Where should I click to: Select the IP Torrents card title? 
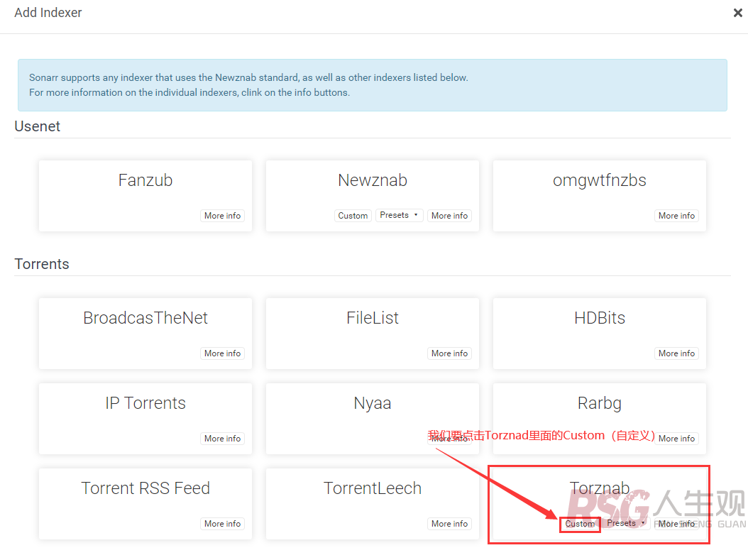[145, 403]
